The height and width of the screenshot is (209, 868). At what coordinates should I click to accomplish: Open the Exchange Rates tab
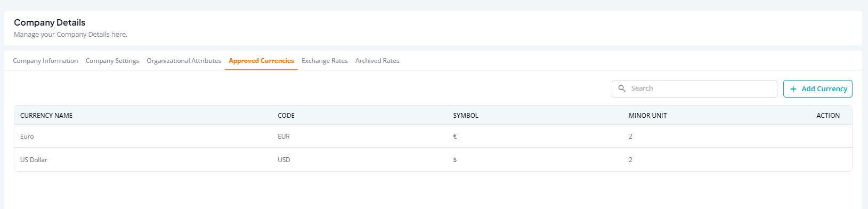[x=325, y=61]
